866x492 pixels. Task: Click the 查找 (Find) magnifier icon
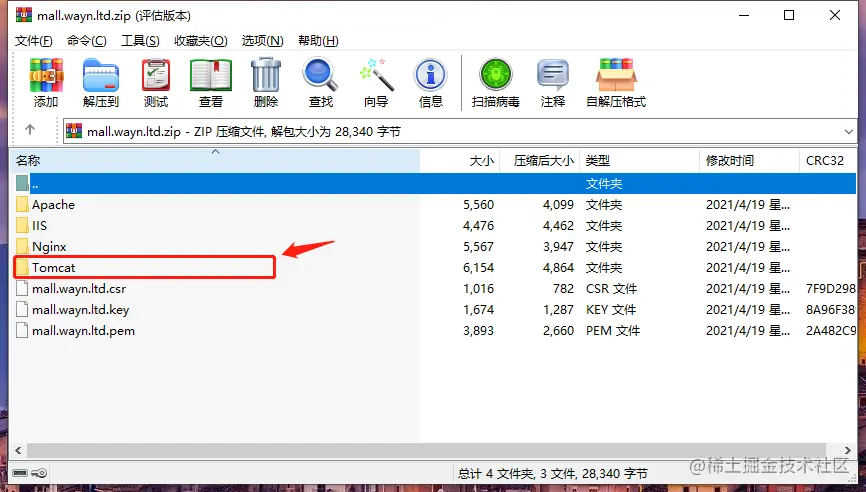click(x=320, y=75)
